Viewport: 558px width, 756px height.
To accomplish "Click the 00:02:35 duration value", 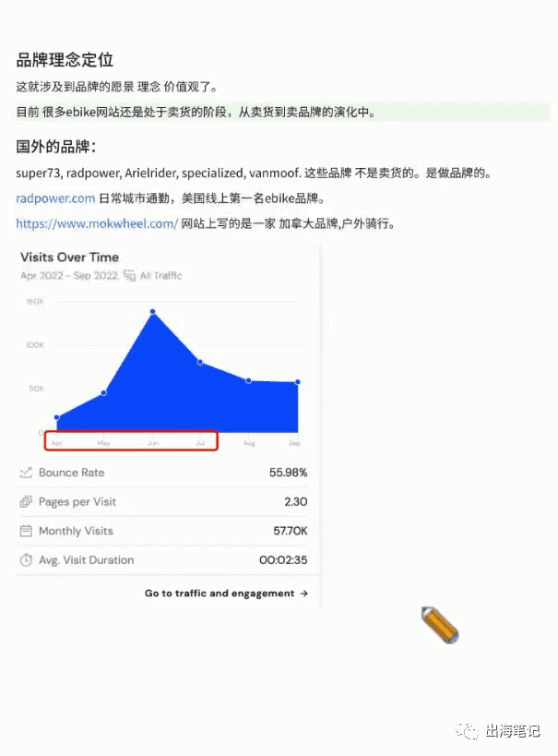I will [x=283, y=560].
